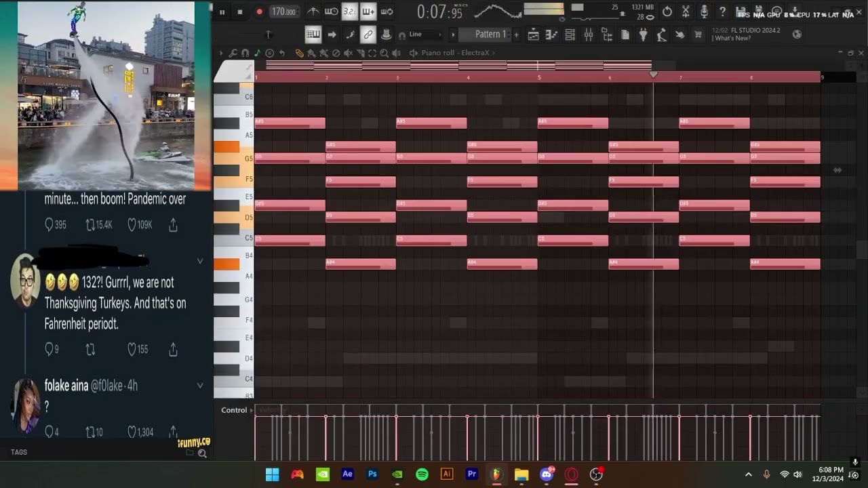Open piano roll tools wrench menu

pos(233,53)
